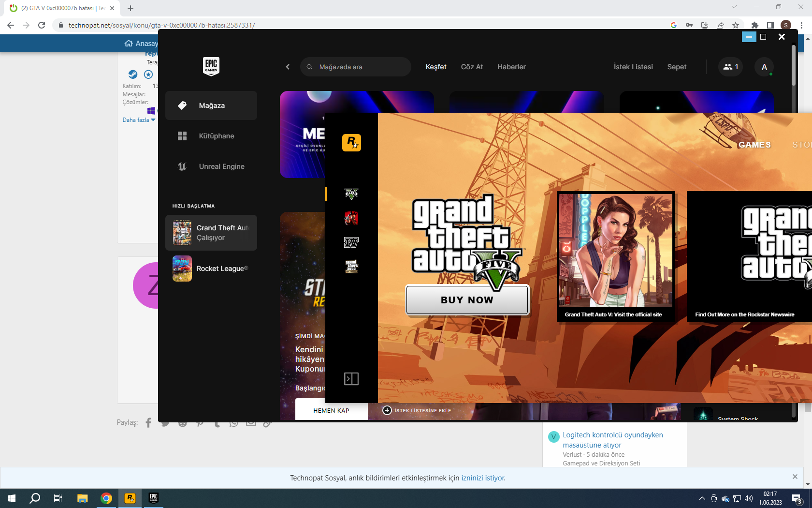Image resolution: width=812 pixels, height=508 pixels.
Task: Open a new Chrome tab
Action: click(x=130, y=8)
